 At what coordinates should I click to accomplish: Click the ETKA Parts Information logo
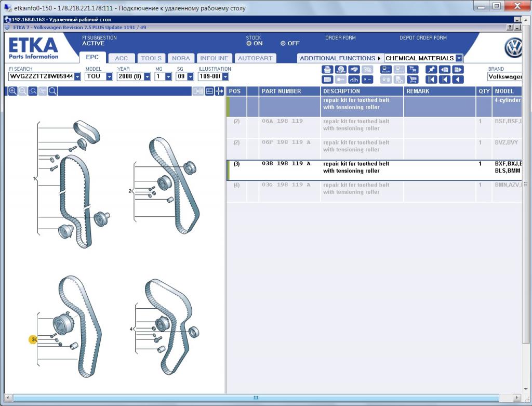click(33, 48)
